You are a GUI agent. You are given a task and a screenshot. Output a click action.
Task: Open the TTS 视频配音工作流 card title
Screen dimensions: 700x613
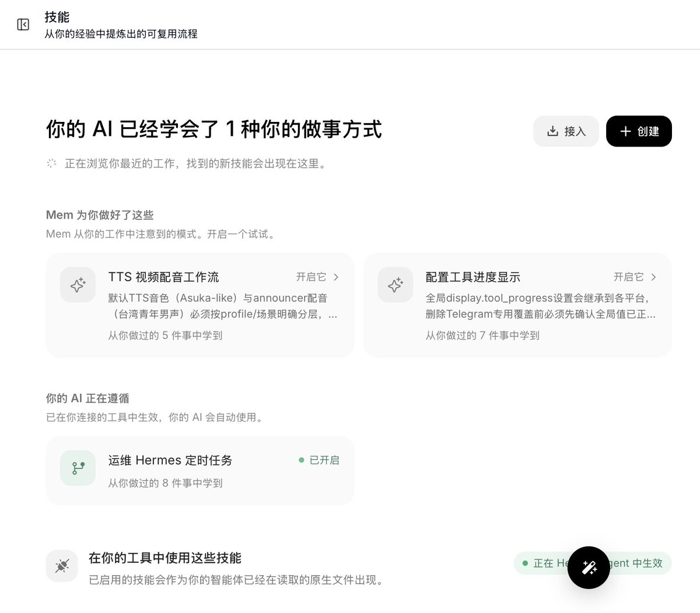pyautogui.click(x=163, y=277)
